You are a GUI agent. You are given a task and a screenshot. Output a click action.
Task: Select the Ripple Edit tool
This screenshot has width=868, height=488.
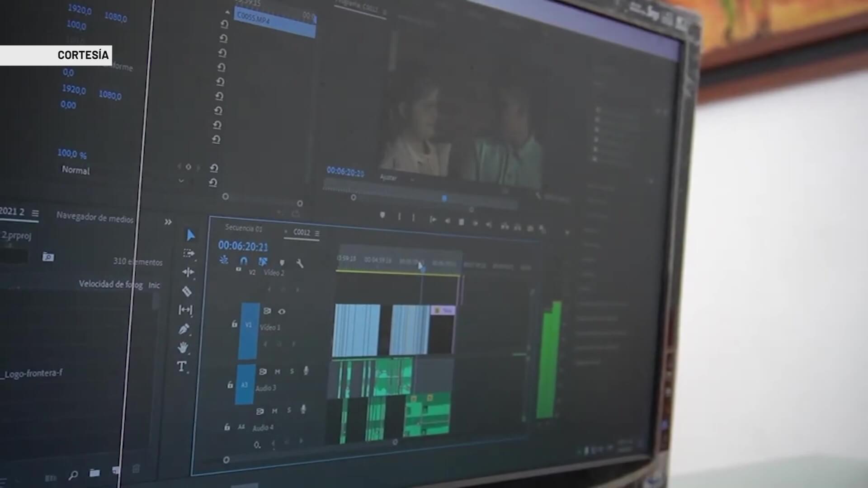coord(188,272)
